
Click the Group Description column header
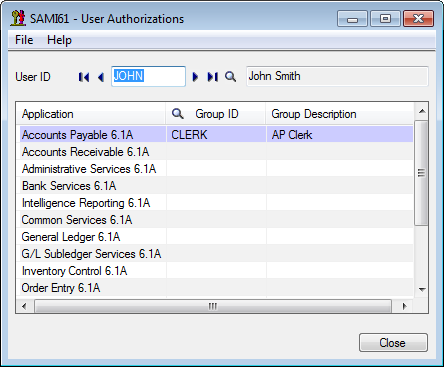(x=339, y=114)
